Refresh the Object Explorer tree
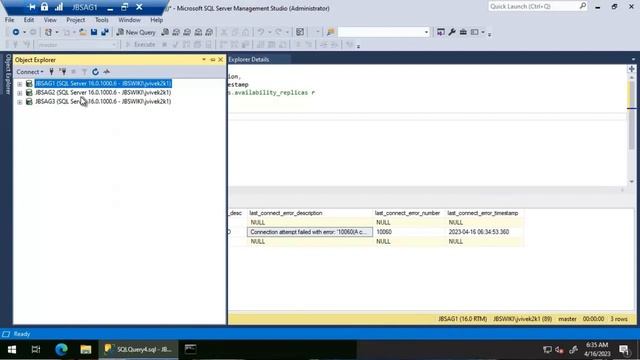The height and width of the screenshot is (360, 640). tap(95, 72)
